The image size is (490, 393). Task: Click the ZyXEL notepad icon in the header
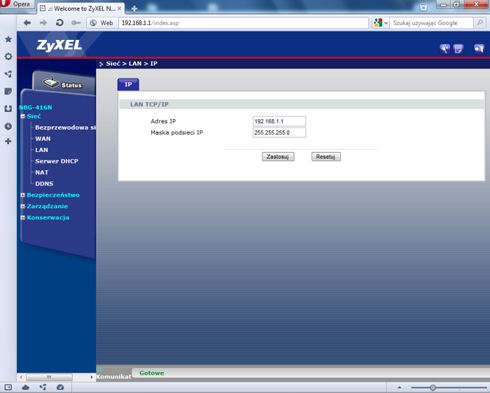click(458, 49)
